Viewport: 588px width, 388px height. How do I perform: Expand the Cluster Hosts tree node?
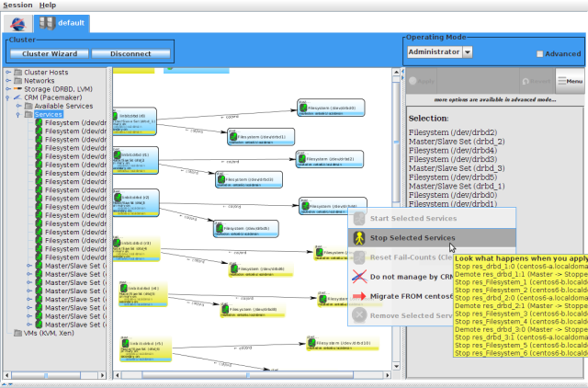click(7, 73)
